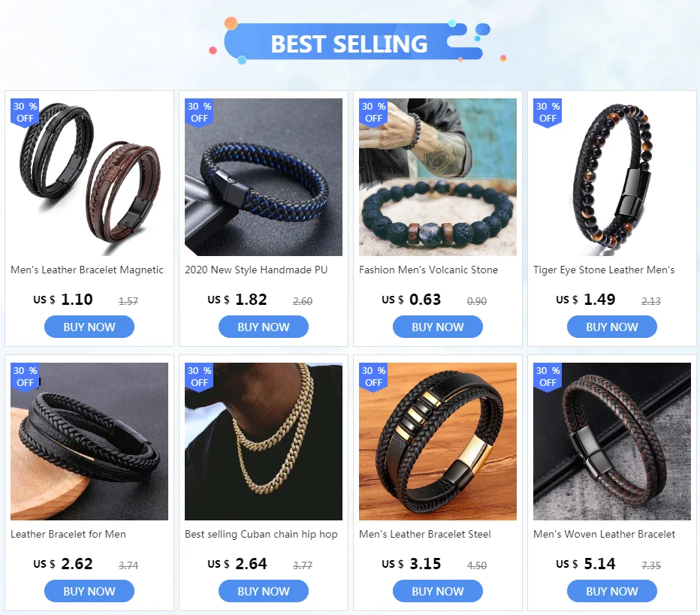This screenshot has width=700, height=615.
Task: Buy the Leather Bracelet for Men at 2.62
Action: [89, 591]
